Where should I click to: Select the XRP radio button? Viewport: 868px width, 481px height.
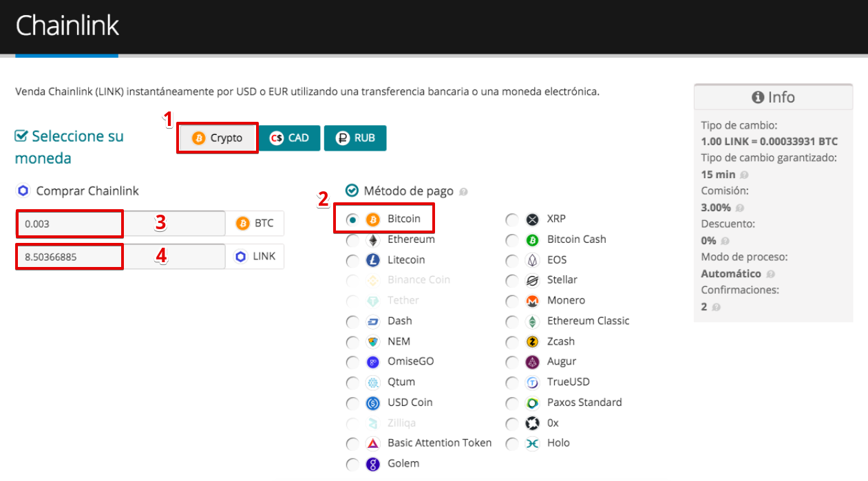[x=512, y=220]
